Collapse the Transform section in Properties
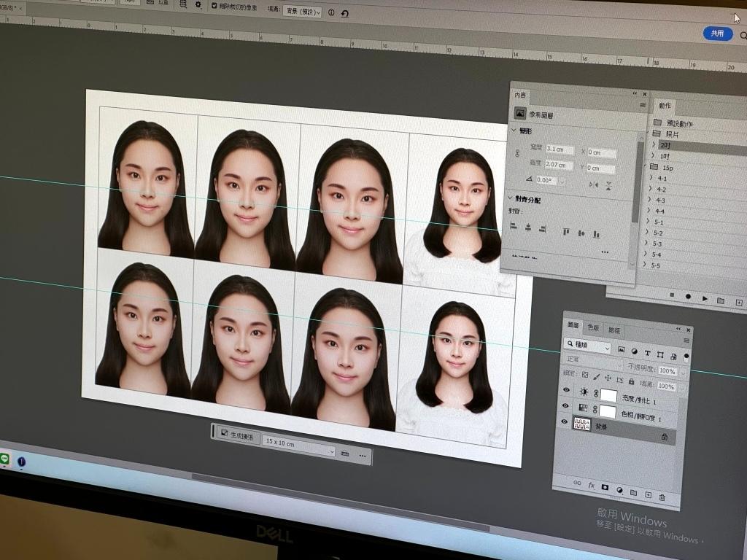Image resolution: width=747 pixels, height=560 pixels. click(514, 130)
